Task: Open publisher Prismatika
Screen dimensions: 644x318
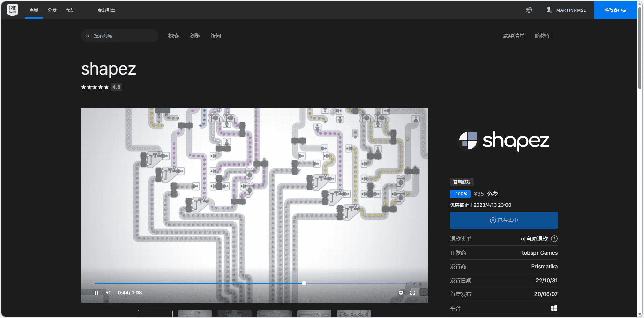Action: tap(544, 266)
